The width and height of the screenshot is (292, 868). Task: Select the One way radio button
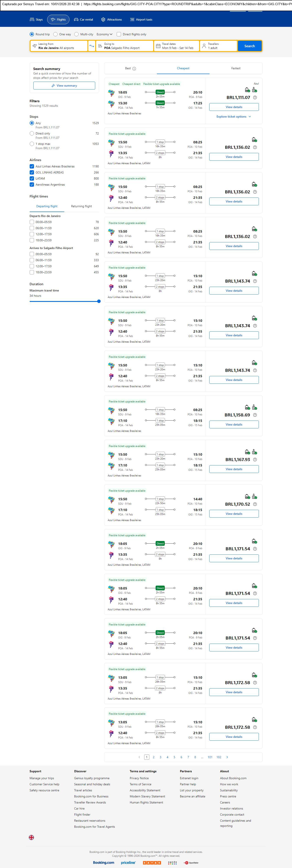[x=56, y=34]
